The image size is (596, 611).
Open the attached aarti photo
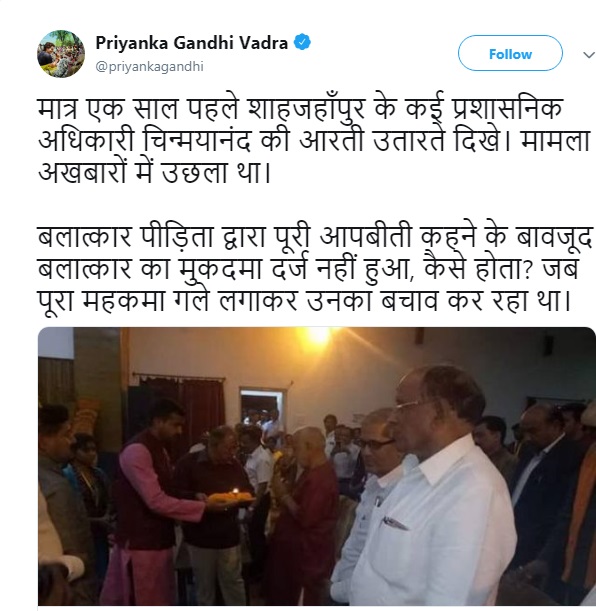click(317, 466)
